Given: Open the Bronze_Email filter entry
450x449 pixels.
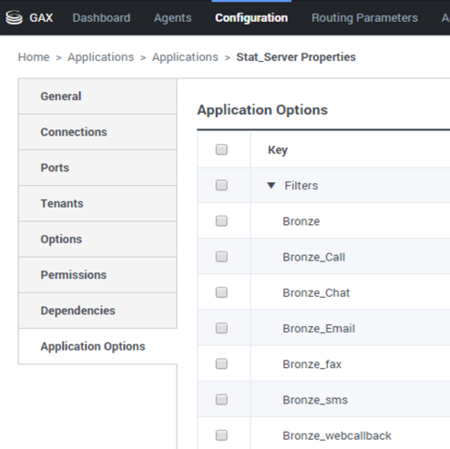Looking at the screenshot, I should [319, 329].
